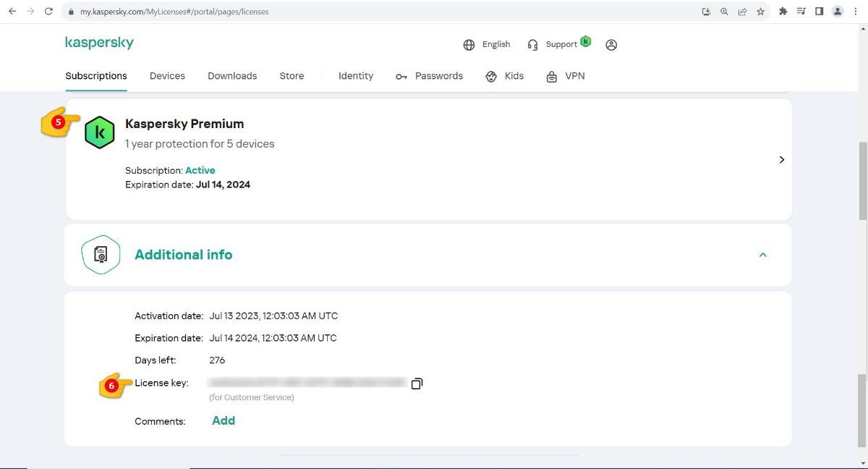Copy the license key with copy icon
Viewport: 868px width, 469px height.
417,384
